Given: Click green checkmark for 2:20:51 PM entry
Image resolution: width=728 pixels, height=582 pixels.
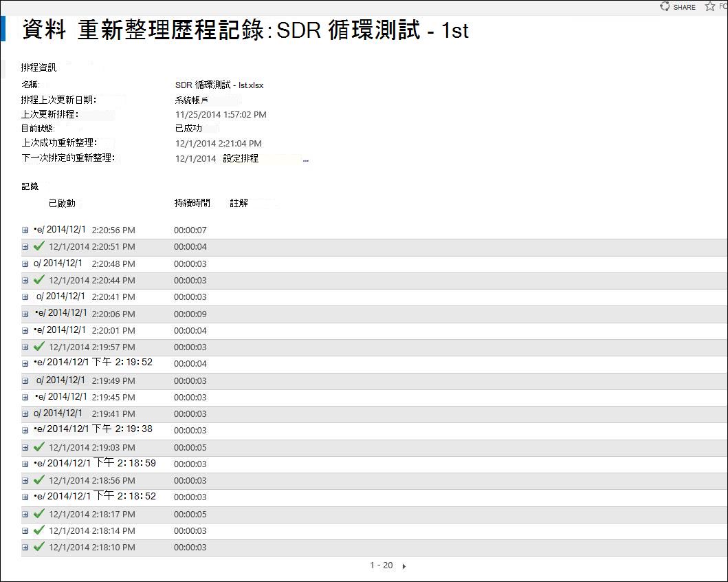Looking at the screenshot, I should (x=39, y=246).
